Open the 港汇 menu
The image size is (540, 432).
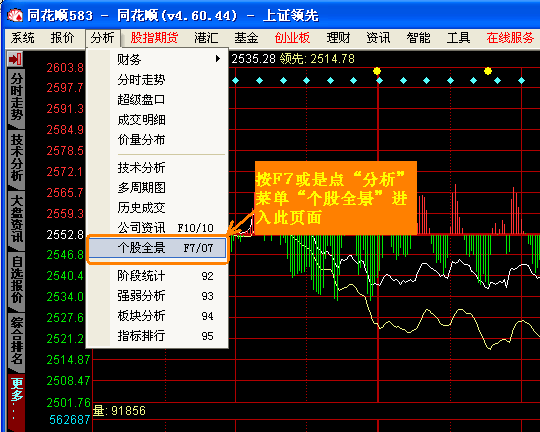[x=206, y=38]
